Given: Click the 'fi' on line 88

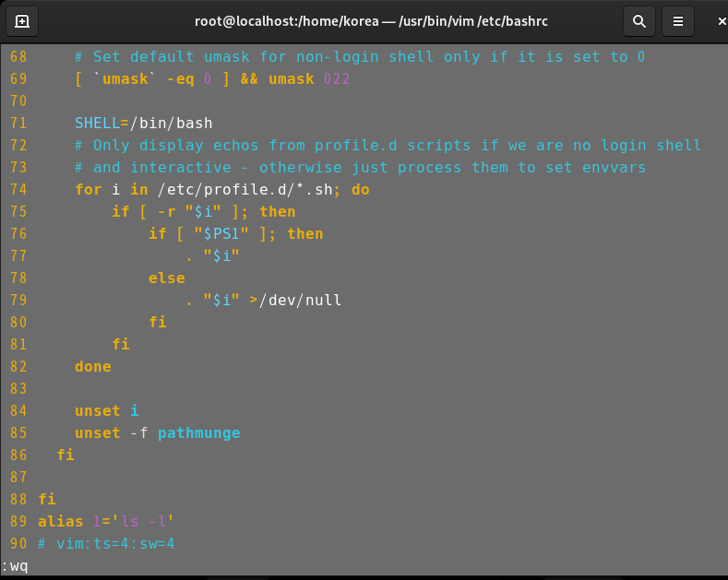Looking at the screenshot, I should (x=47, y=499).
